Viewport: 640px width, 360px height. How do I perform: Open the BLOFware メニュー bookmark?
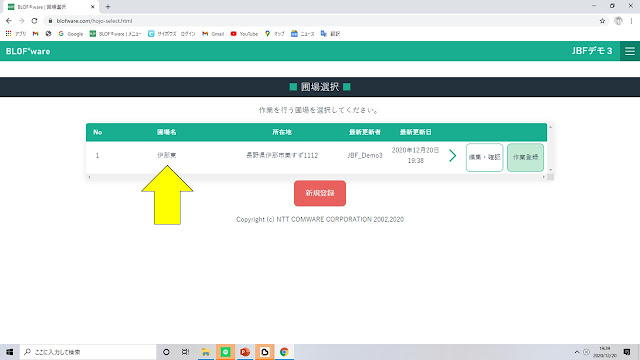pyautogui.click(x=116, y=33)
